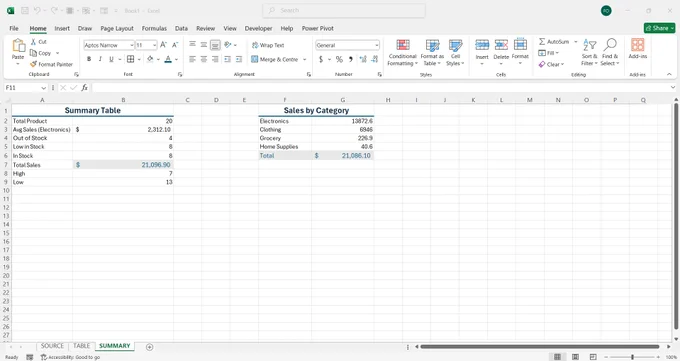Screen dimensions: 680x361
Task: Apply Comma Style format
Action: click(350, 59)
